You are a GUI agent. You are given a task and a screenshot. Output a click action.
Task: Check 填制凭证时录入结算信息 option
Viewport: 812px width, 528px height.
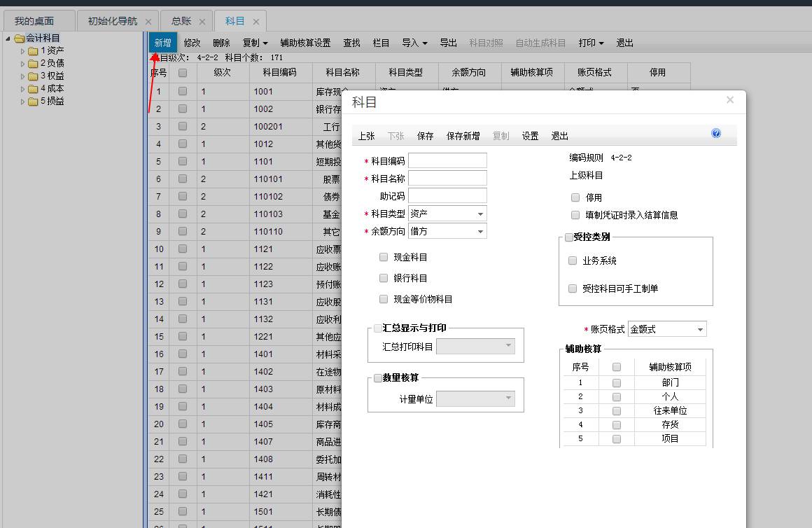575,216
